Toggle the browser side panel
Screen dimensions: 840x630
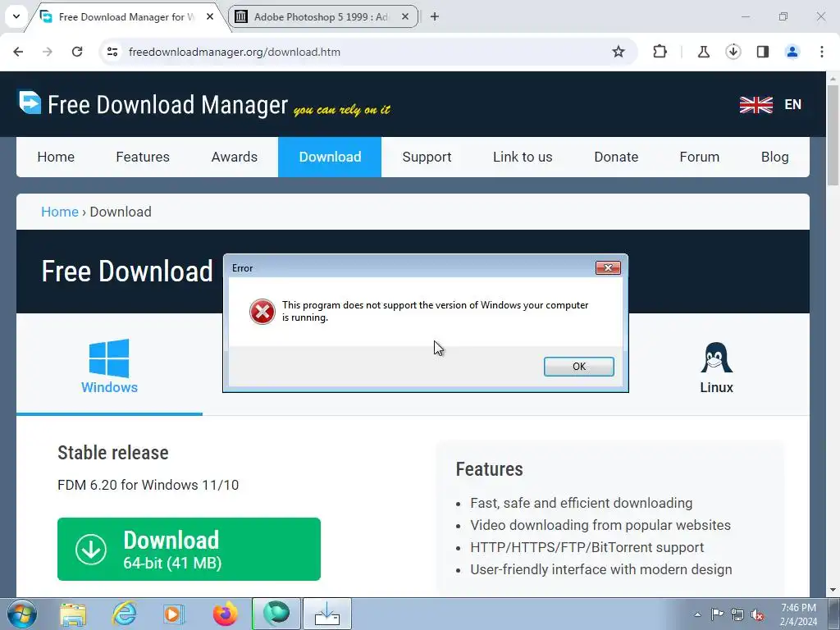pyautogui.click(x=762, y=52)
